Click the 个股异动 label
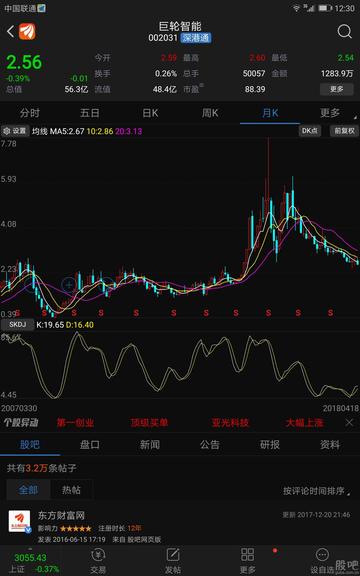Image resolution: width=360 pixels, height=576 pixels. [x=21, y=423]
